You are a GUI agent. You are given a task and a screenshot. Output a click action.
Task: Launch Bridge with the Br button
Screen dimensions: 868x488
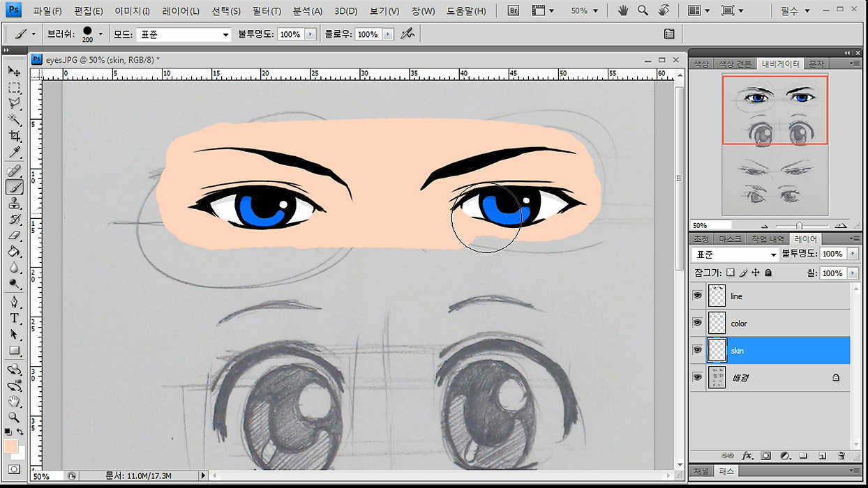point(514,11)
